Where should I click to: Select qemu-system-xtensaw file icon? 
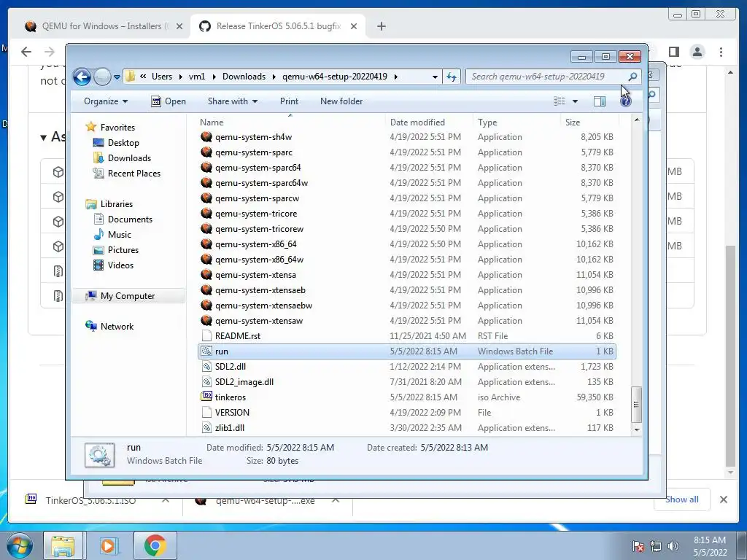point(206,321)
